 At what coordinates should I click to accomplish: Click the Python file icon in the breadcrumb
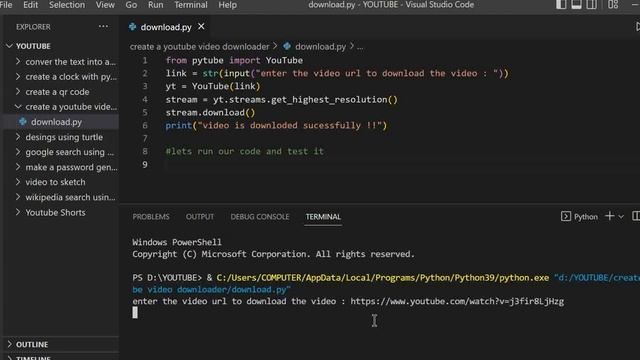287,46
